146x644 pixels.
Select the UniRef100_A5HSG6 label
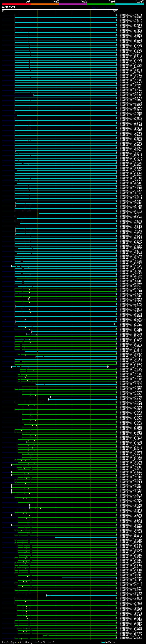[131, 299]
